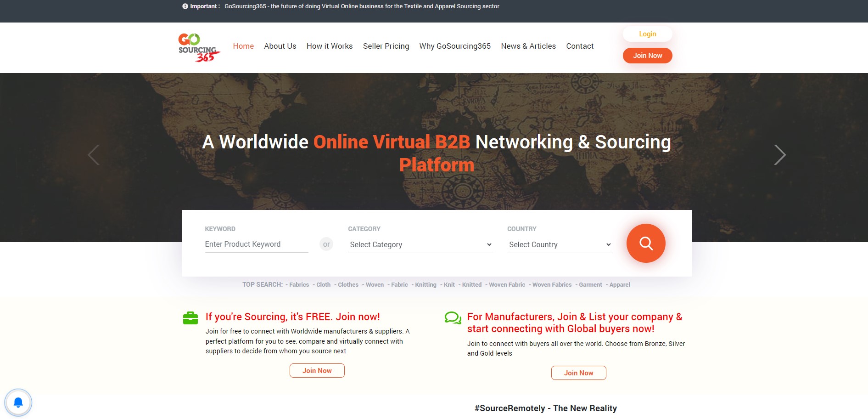This screenshot has width=868, height=419.
Task: Go to previous slide arrow
Action: click(x=94, y=155)
